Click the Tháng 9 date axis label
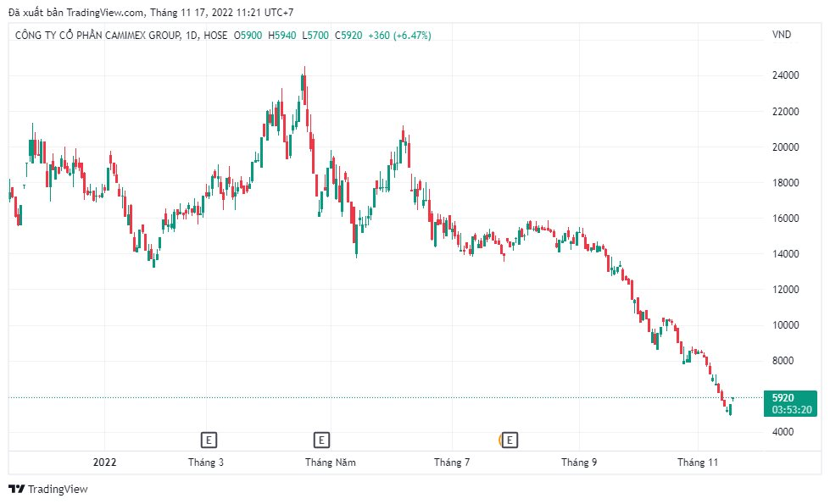Viewport: 830px width, 504px height. point(579,462)
